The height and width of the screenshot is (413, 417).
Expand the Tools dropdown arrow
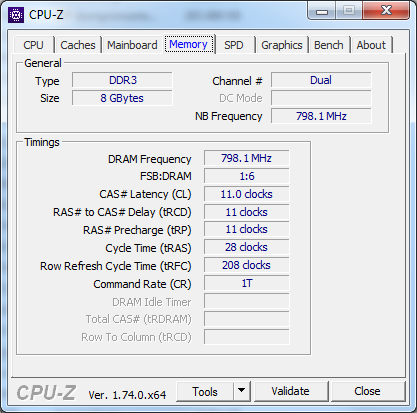tap(242, 391)
